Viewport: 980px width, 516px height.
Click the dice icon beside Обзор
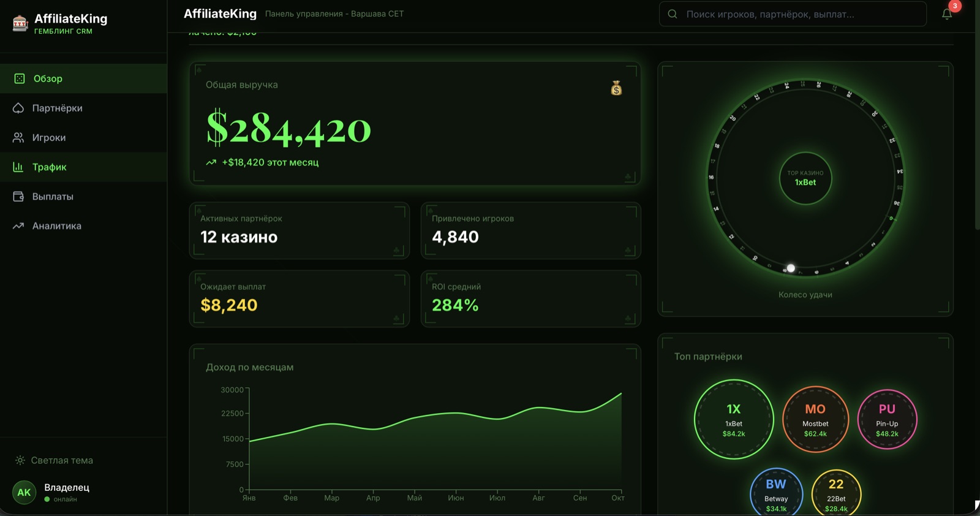point(19,78)
